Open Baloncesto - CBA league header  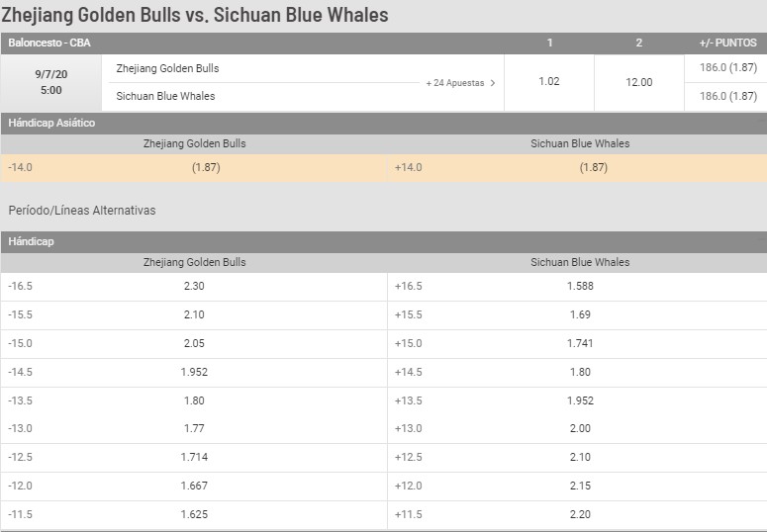pyautogui.click(x=49, y=44)
